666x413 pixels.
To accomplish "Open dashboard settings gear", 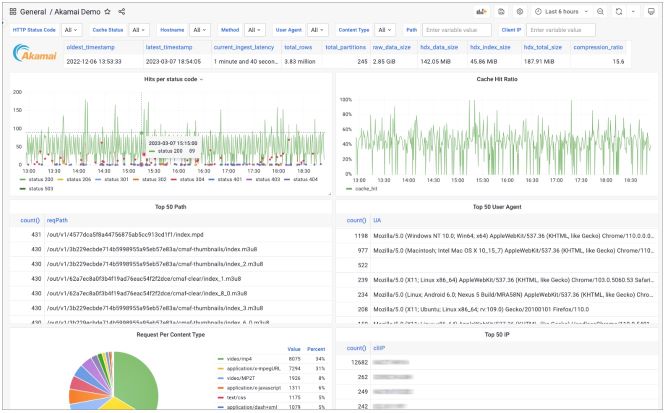I will click(x=519, y=11).
